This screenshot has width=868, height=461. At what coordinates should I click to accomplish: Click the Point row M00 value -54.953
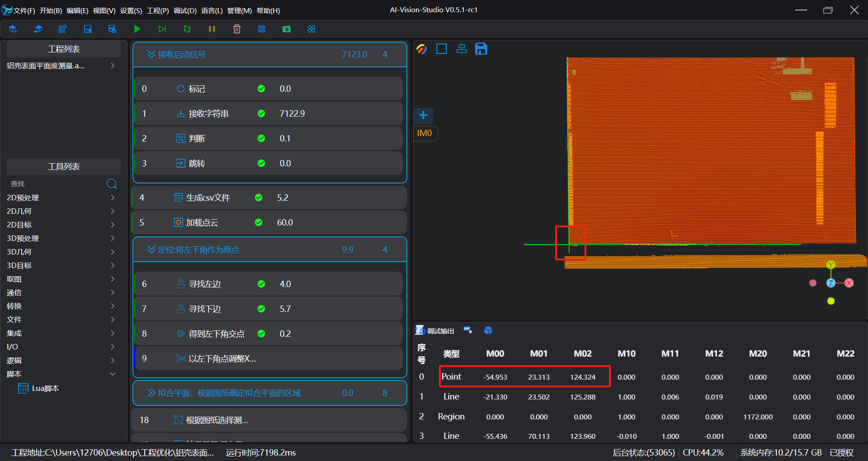tap(495, 377)
